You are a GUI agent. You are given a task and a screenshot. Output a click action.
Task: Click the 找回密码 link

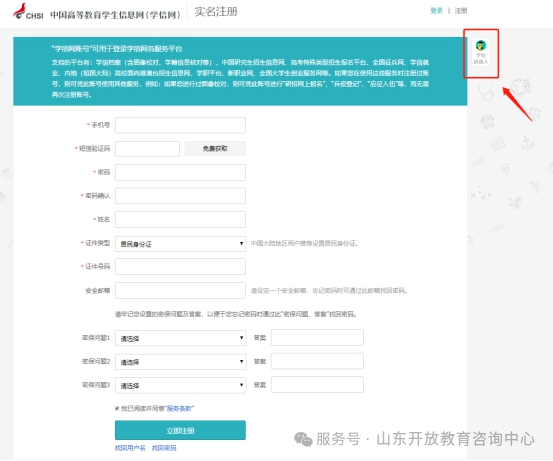[164, 448]
